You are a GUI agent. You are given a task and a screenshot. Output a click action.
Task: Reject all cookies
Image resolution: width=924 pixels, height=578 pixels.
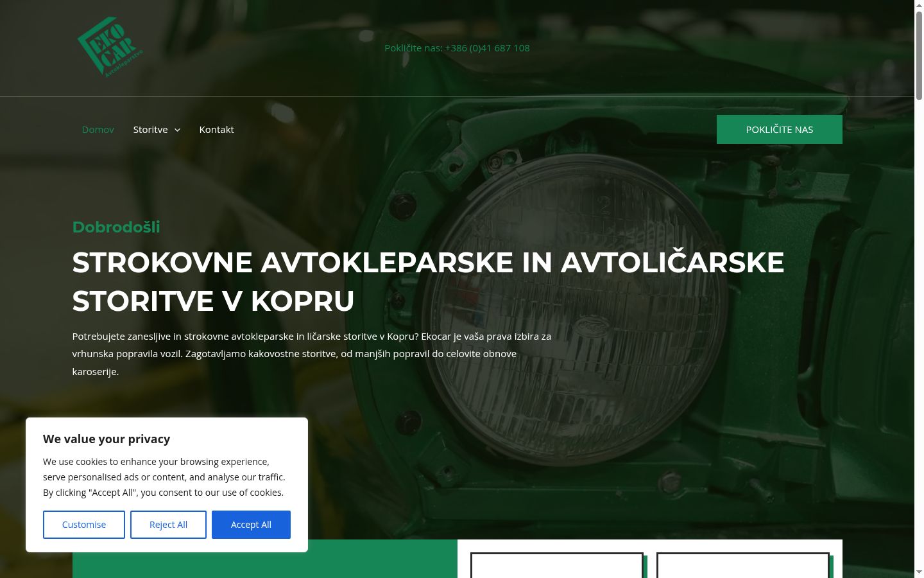click(x=168, y=525)
